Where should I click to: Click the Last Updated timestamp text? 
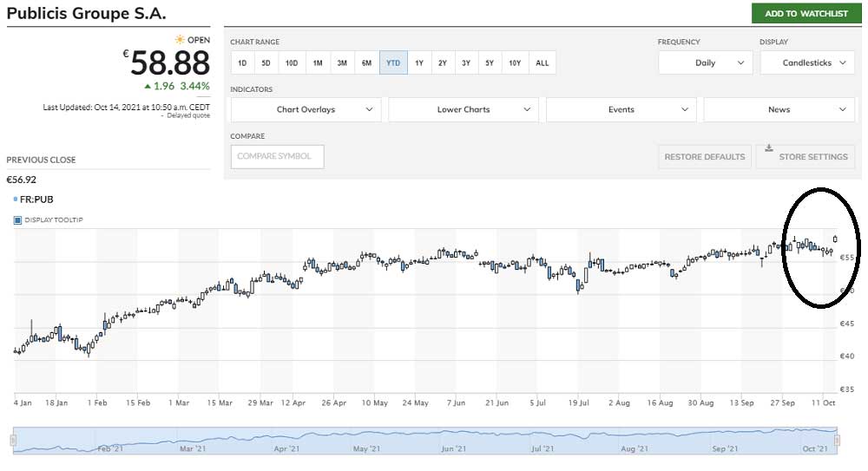point(126,108)
